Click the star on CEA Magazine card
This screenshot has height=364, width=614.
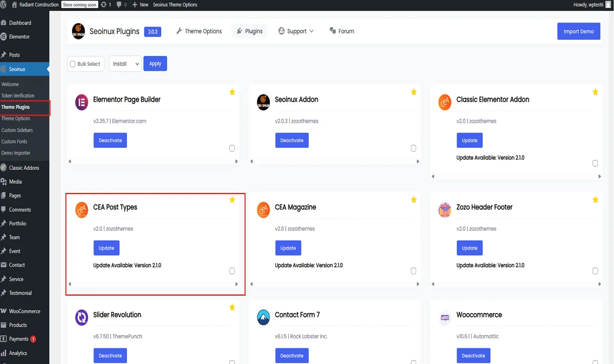[414, 200]
